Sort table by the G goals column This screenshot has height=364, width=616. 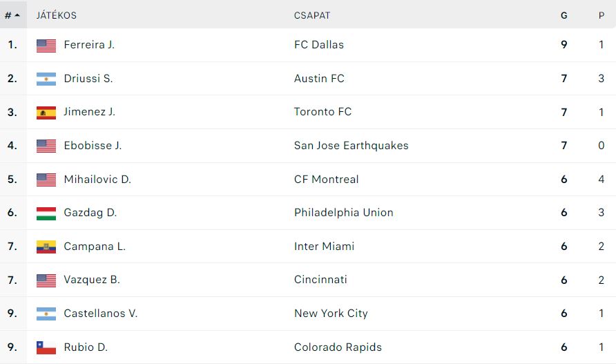pos(564,15)
